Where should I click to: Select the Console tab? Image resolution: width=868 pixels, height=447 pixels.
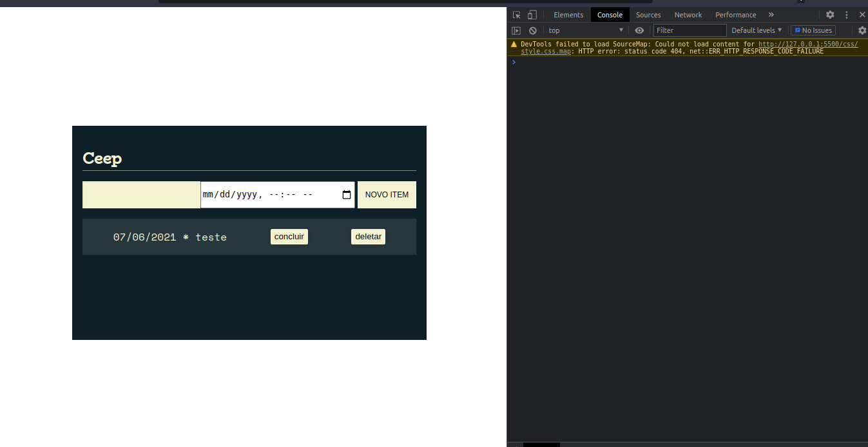coord(610,15)
